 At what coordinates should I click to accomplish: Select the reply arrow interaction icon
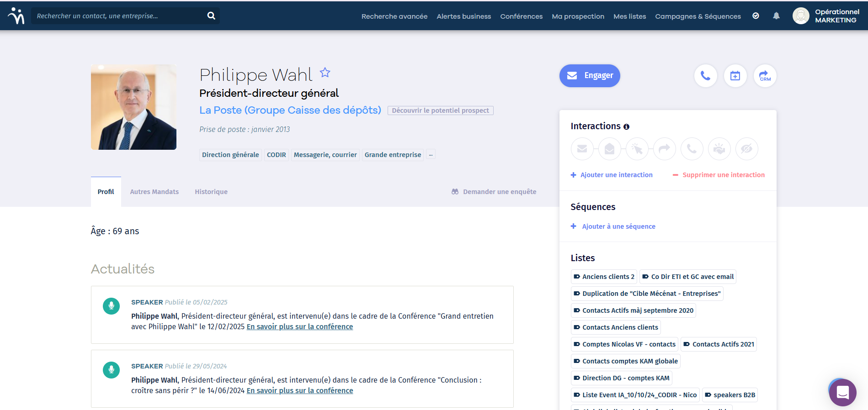pyautogui.click(x=665, y=149)
